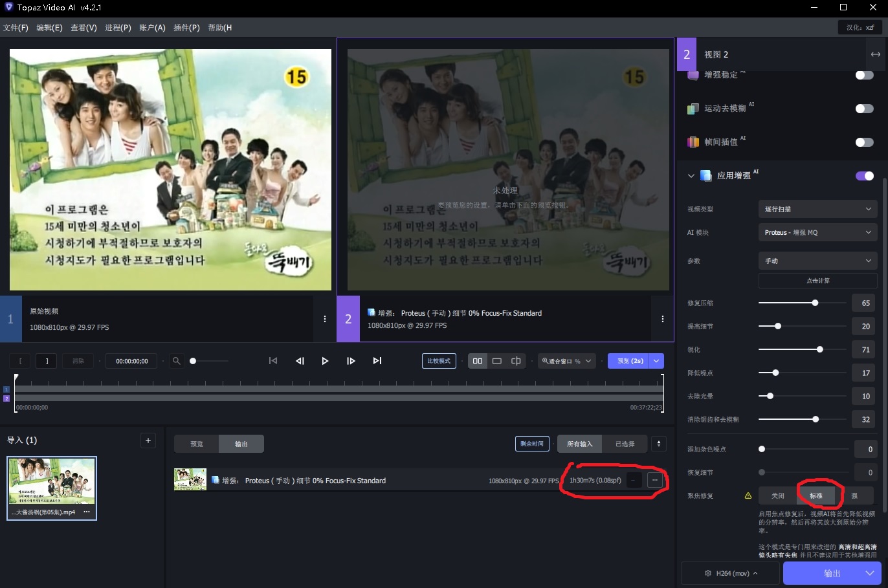Open the 视频类型 dropdown
888x588 pixels.
tap(817, 209)
